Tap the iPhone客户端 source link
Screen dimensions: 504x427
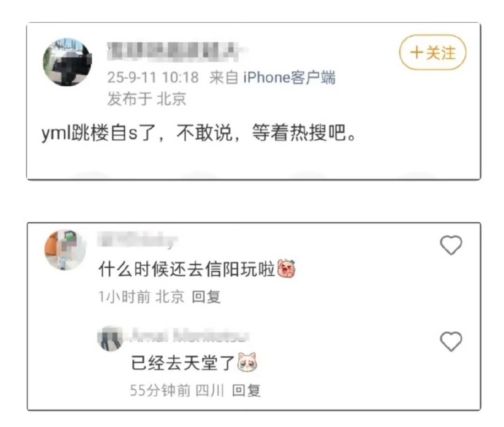click(289, 77)
